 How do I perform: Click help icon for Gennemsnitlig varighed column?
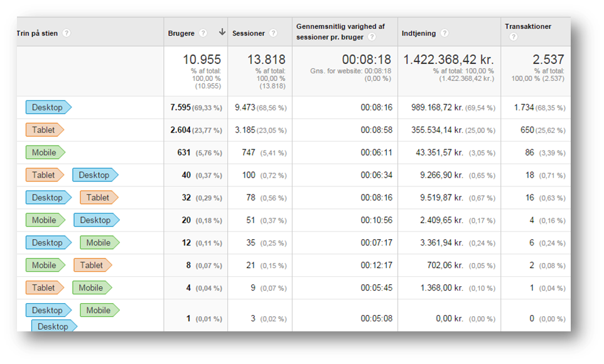372,37
